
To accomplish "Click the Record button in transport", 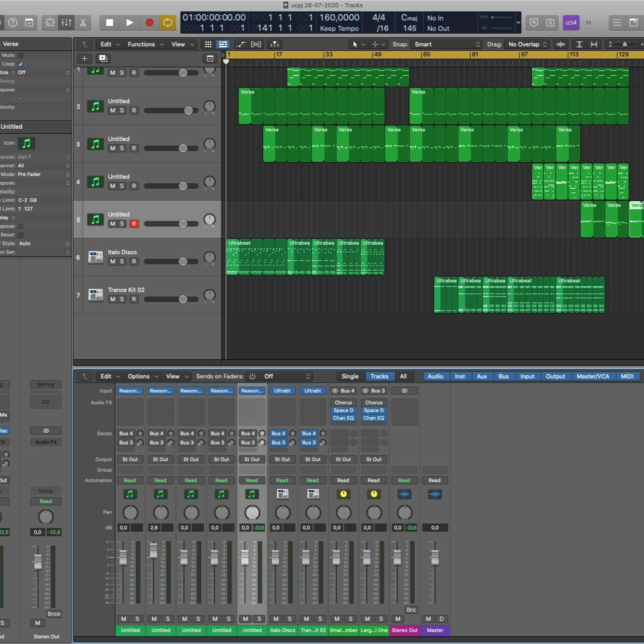I will [149, 23].
